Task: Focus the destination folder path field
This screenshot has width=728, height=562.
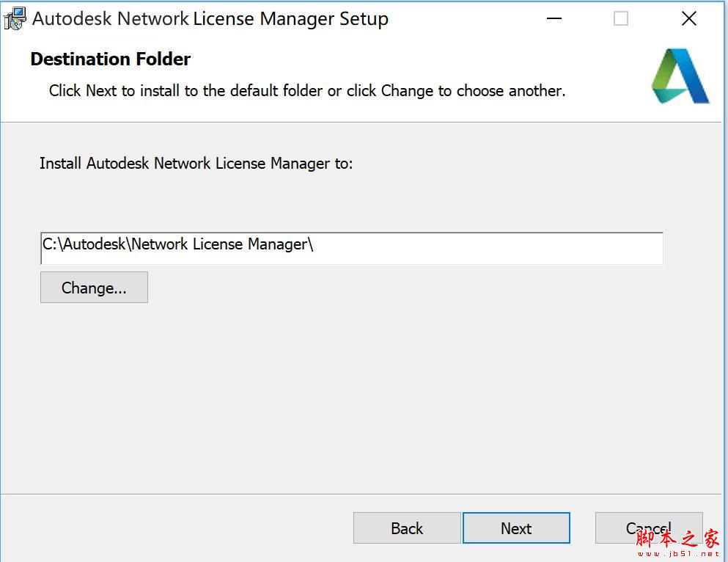Action: pos(477,247)
